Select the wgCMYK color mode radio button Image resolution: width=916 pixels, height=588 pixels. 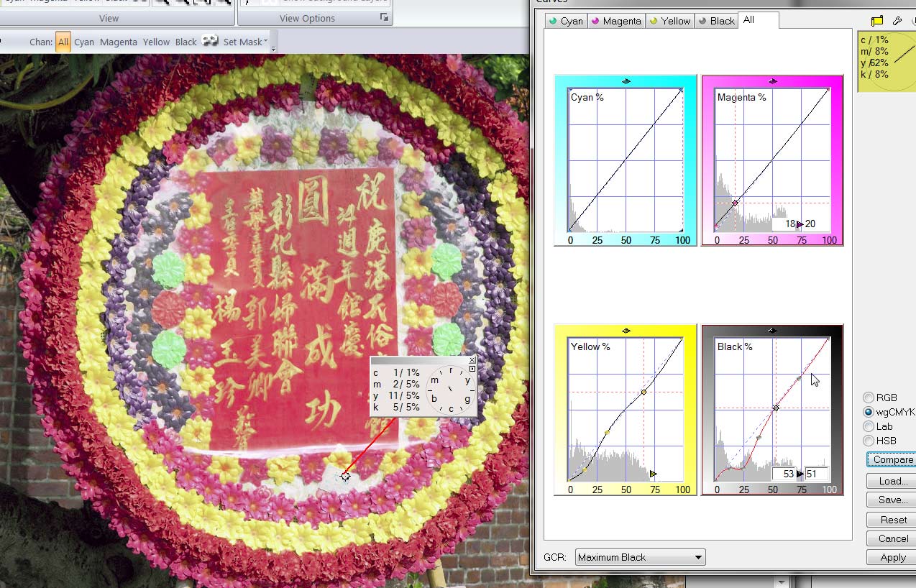[869, 412]
